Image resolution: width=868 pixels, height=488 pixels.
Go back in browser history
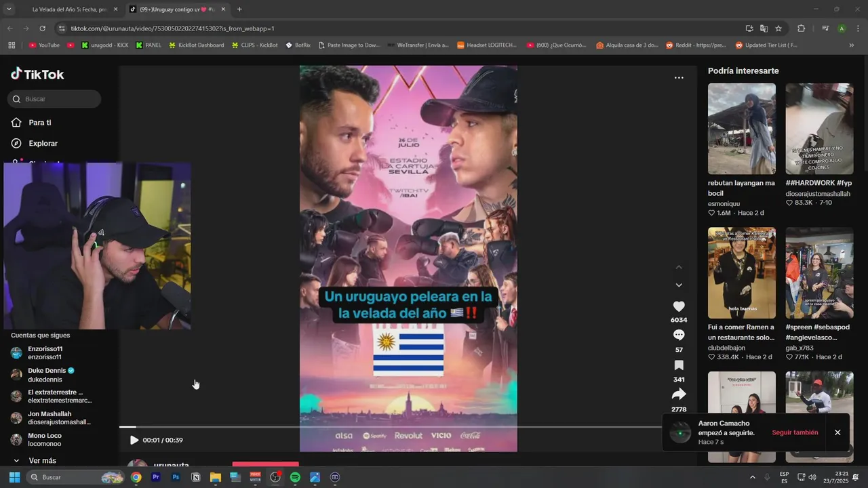(x=9, y=28)
